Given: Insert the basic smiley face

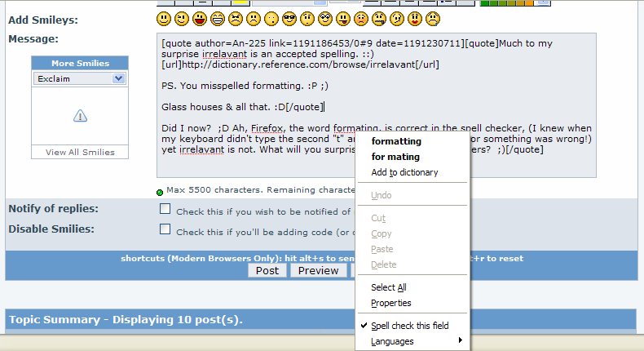Looking at the screenshot, I should coord(164,19).
